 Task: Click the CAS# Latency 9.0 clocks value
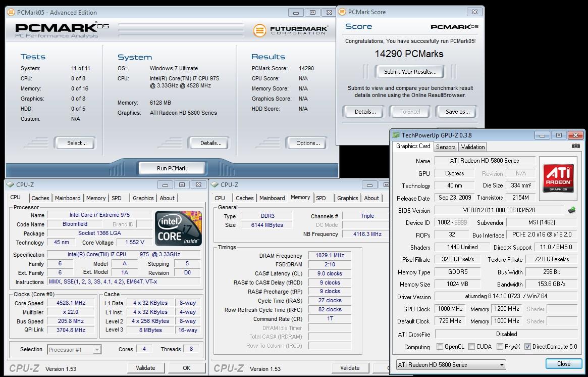coord(330,273)
